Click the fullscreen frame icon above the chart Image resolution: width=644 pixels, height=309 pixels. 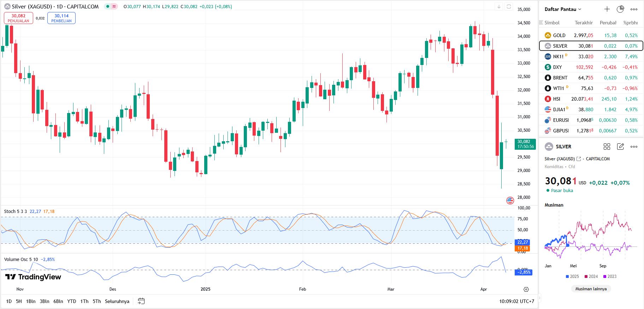(x=509, y=6)
